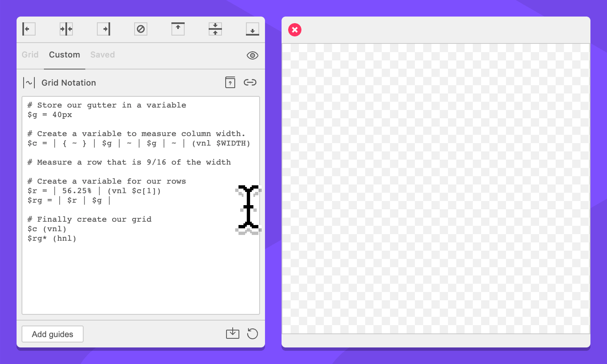Viewport: 607px width, 364px height.
Task: Open the Saved tab
Action: pyautogui.click(x=103, y=55)
